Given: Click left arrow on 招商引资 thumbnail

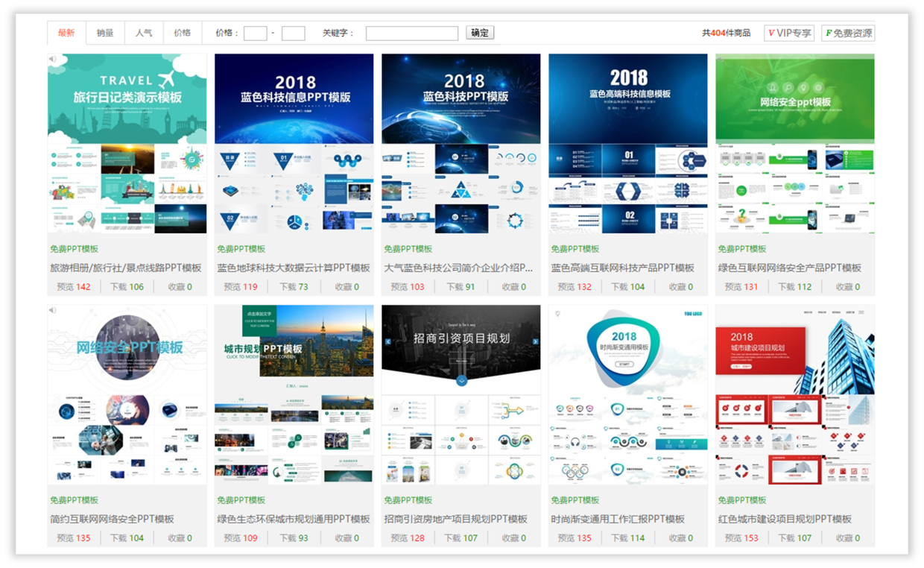Looking at the screenshot, I should coord(387,341).
